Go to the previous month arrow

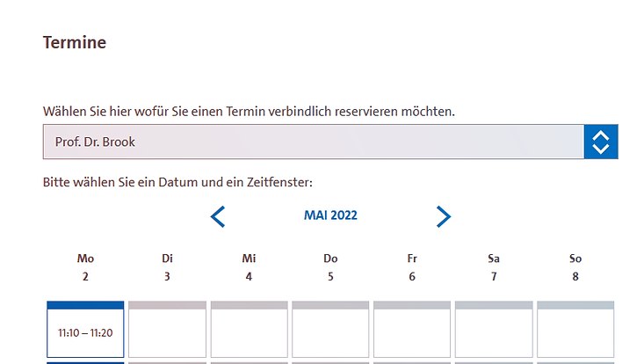pyautogui.click(x=218, y=216)
